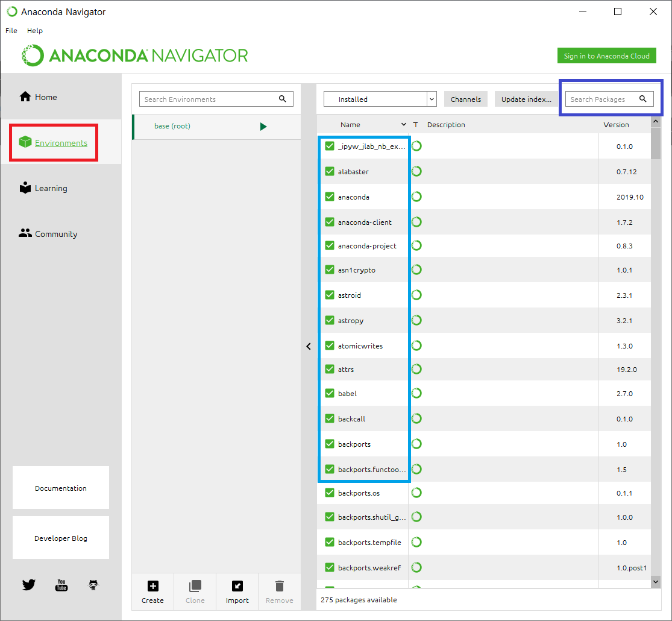This screenshot has height=621, width=672.
Task: Collapse the environments panel with the left chevron
Action: pyautogui.click(x=309, y=346)
